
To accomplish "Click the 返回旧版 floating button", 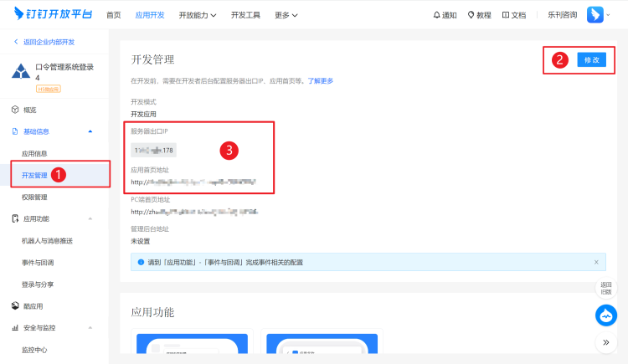I will tap(606, 288).
